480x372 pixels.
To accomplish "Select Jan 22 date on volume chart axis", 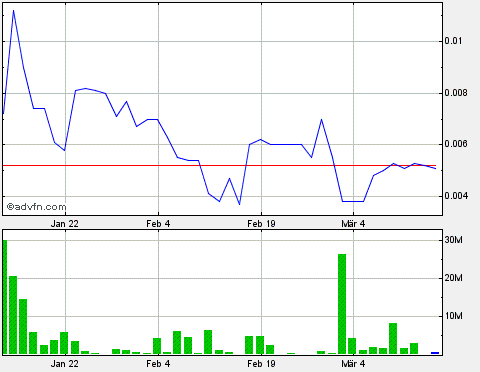I will (65, 364).
